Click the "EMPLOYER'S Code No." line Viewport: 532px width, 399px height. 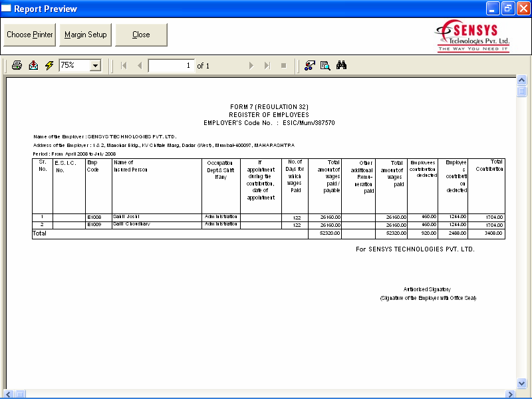pos(269,123)
